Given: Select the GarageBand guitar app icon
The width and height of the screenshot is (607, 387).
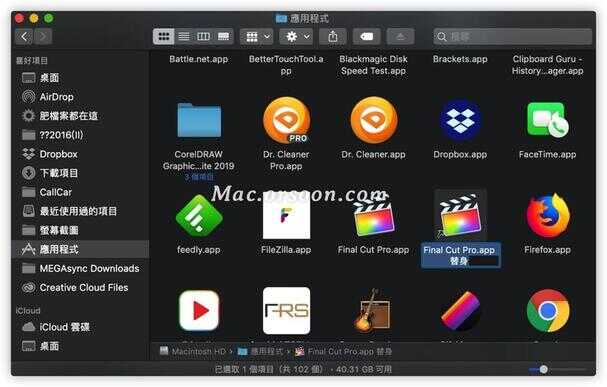Looking at the screenshot, I should pos(372,310).
